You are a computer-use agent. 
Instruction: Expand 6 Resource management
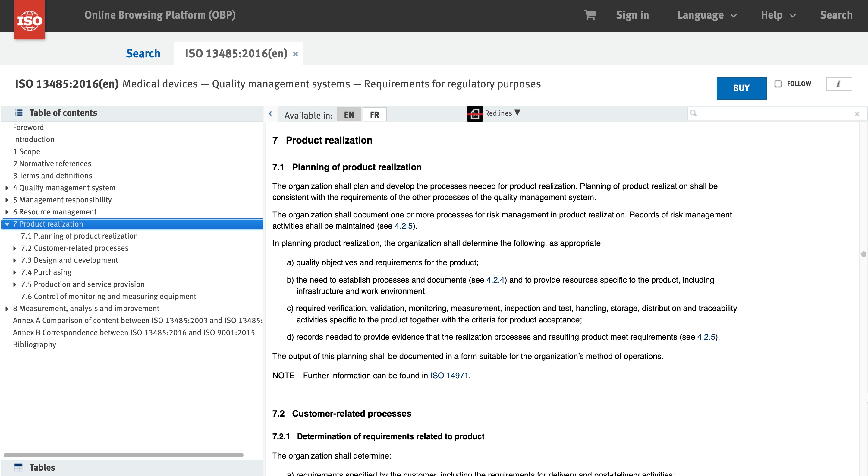click(x=7, y=212)
